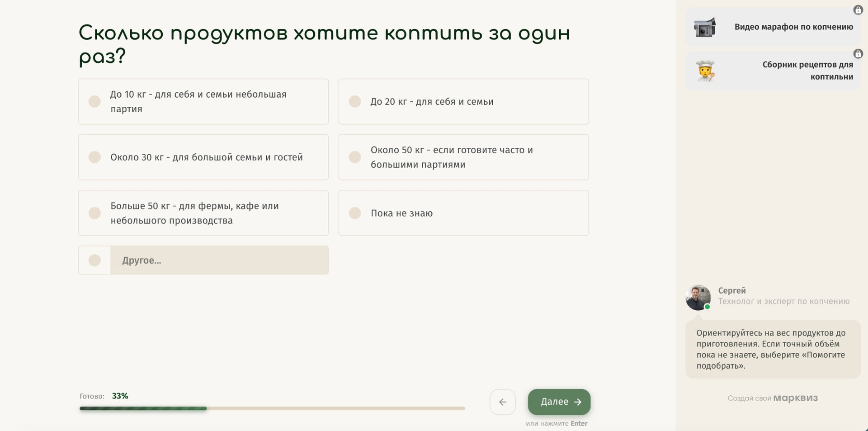Viewport: 868px width, 431px height.
Task: Pick «Около 50 кг» radio option
Action: click(355, 157)
